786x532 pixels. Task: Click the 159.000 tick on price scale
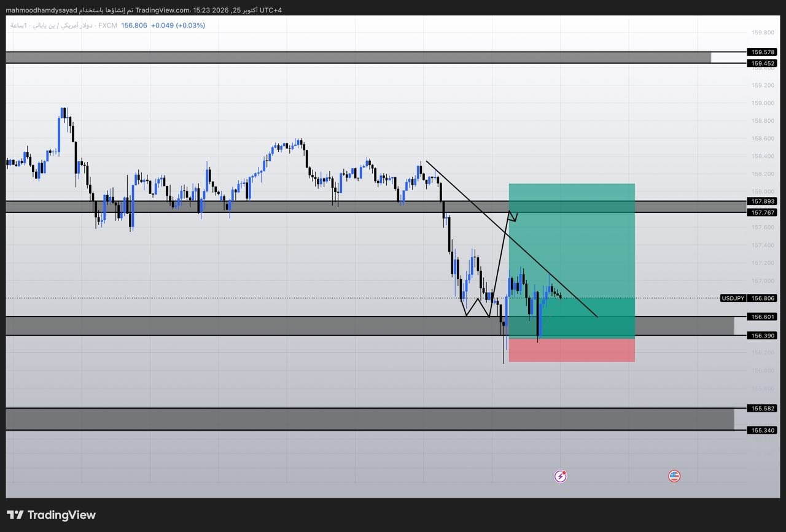coord(763,103)
